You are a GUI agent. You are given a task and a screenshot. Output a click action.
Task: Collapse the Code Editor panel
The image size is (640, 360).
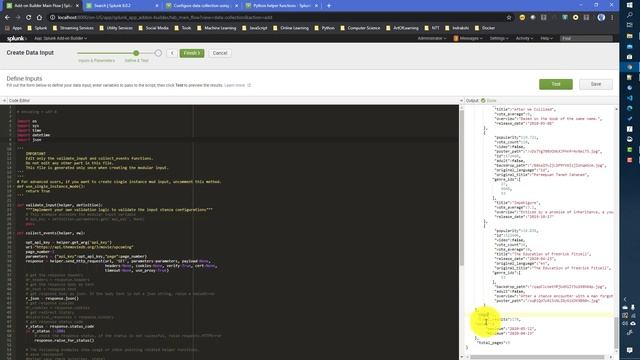tap(4, 100)
